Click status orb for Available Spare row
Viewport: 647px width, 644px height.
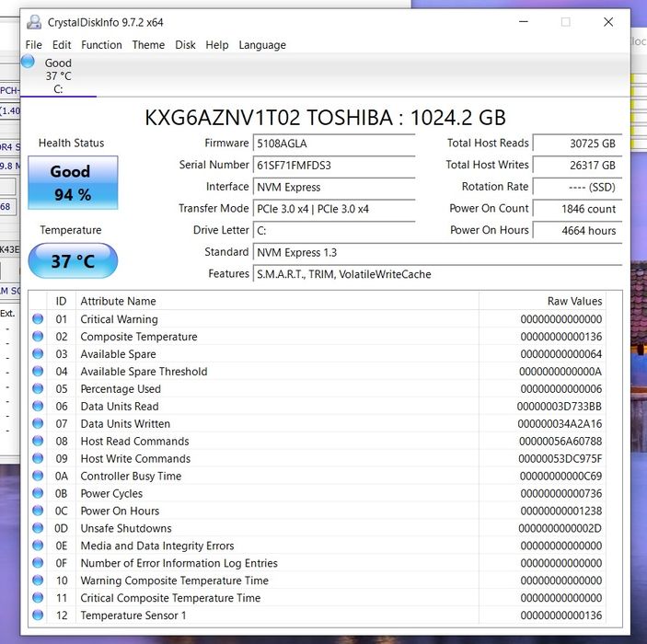click(38, 353)
